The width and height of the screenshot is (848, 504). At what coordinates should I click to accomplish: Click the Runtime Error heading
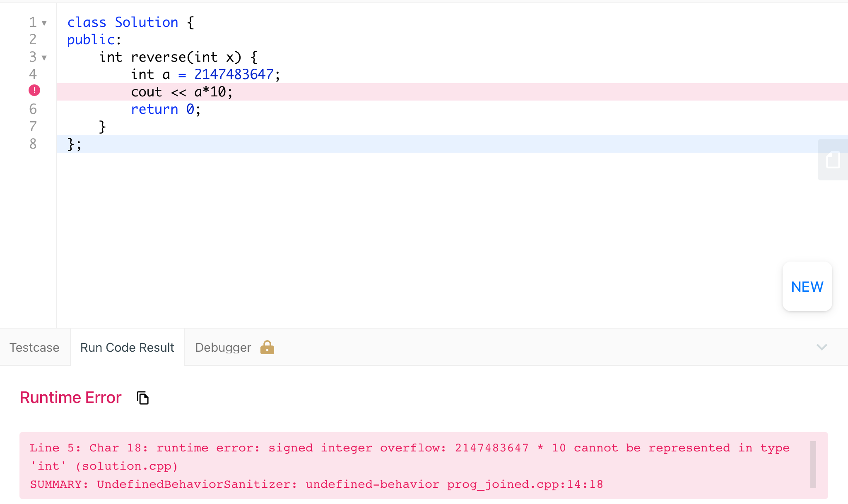[x=70, y=398]
